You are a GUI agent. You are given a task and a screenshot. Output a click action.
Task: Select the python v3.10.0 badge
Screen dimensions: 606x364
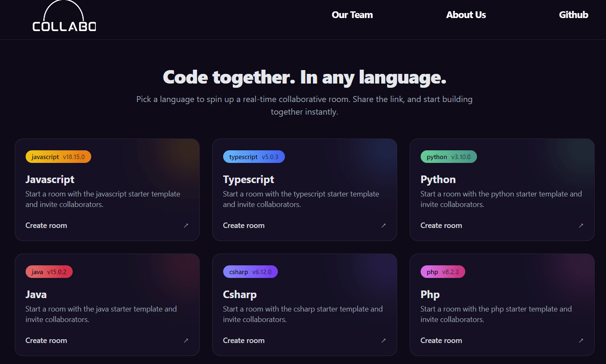pyautogui.click(x=448, y=156)
